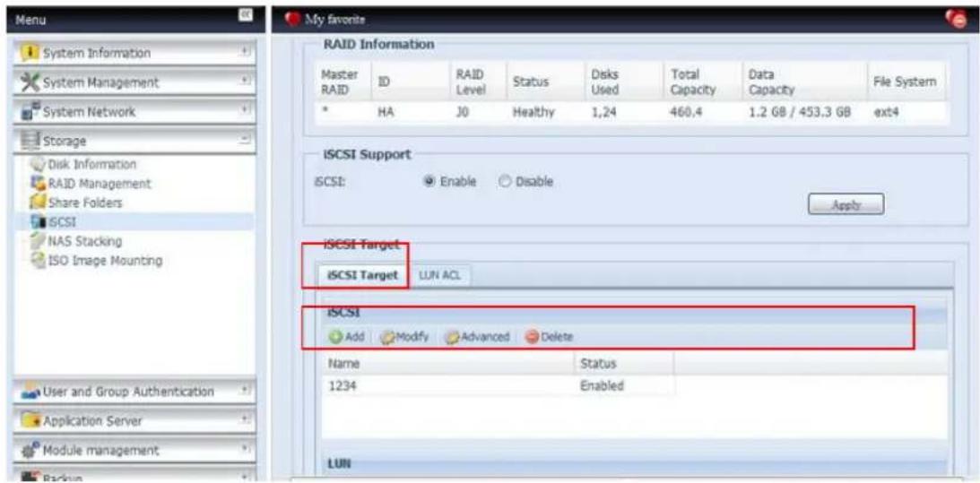Click the System Information icon
This screenshot has height=483, width=980.
tap(29, 53)
